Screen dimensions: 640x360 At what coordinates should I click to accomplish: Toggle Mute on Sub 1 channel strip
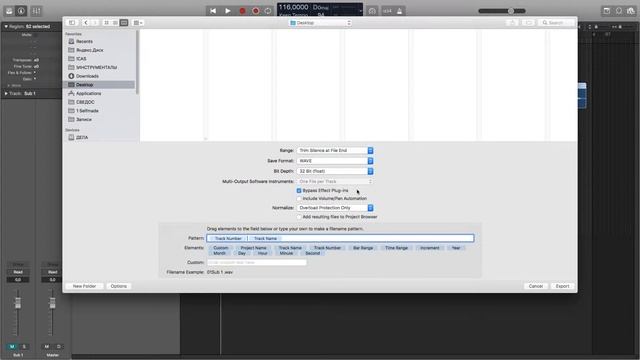12,347
